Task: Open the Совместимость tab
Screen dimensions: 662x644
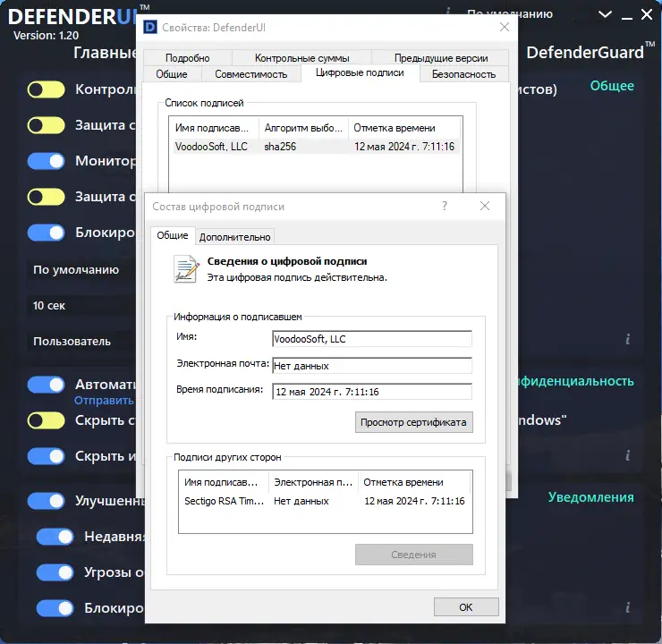Action: [x=250, y=74]
